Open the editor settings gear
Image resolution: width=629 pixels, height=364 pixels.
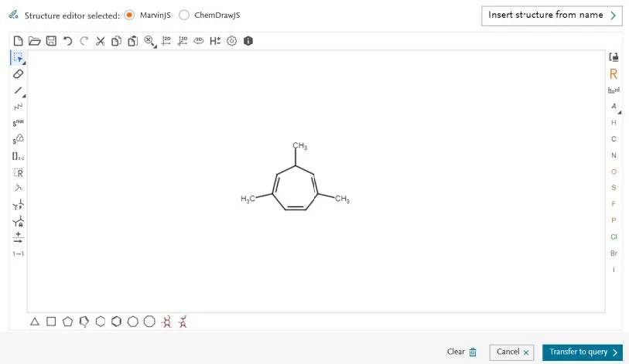click(231, 41)
